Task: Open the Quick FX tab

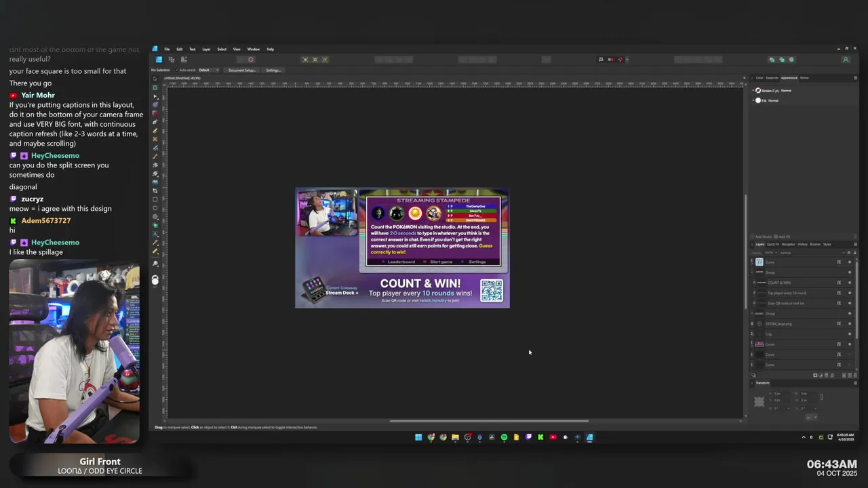Action: 773,244
